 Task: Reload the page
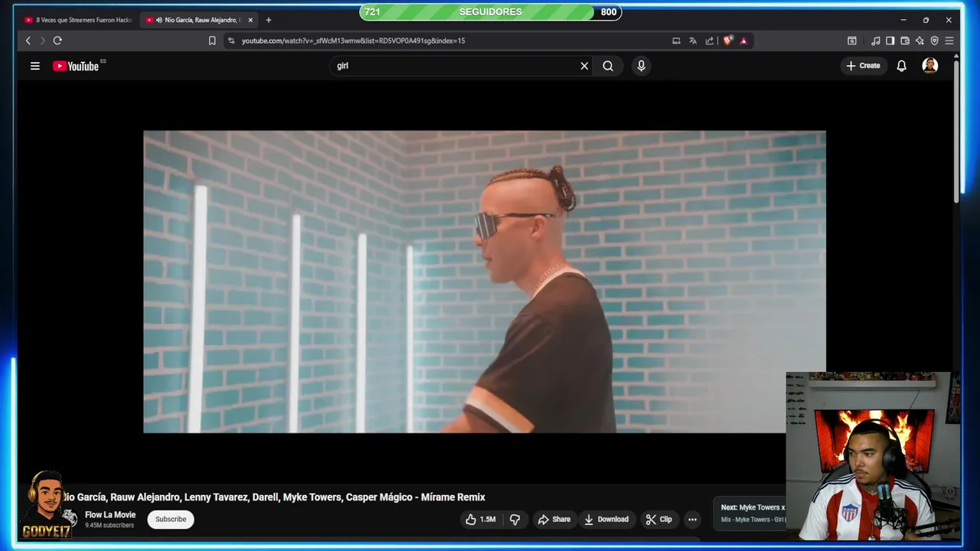click(x=57, y=41)
